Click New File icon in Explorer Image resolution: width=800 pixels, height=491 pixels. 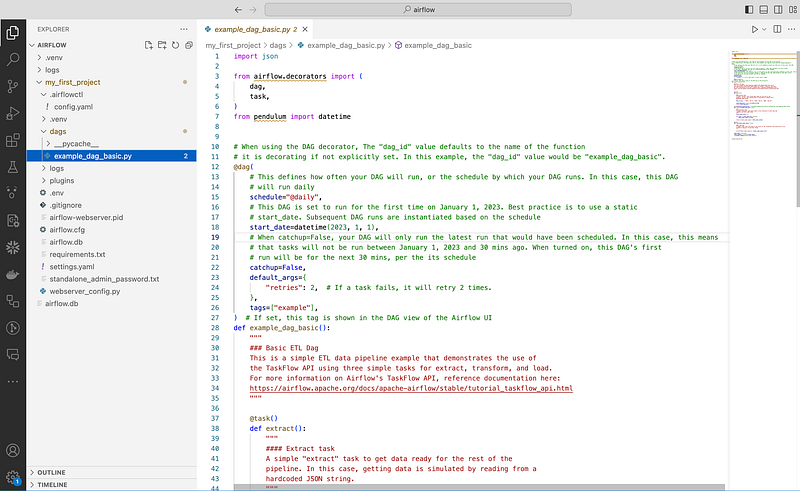(x=148, y=45)
